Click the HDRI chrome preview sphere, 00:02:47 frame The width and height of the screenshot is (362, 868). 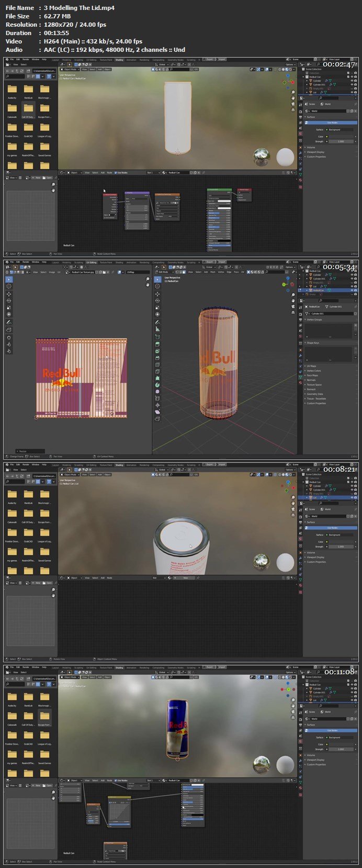point(262,157)
